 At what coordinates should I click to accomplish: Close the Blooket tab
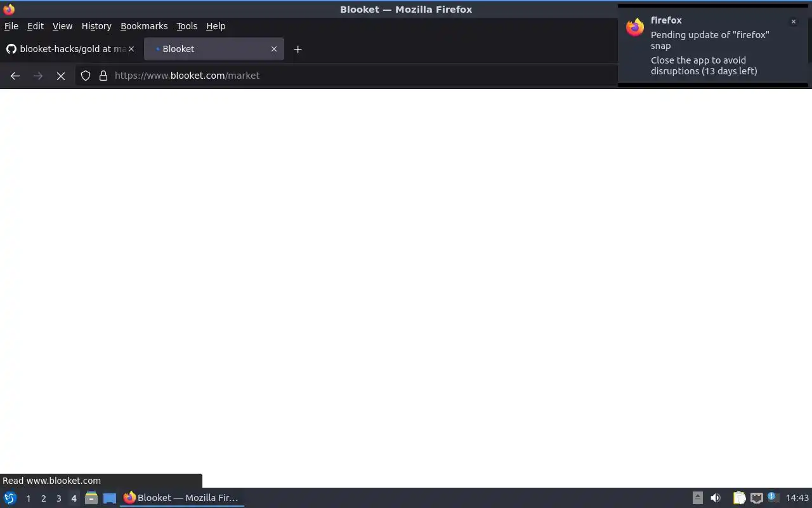(x=274, y=49)
